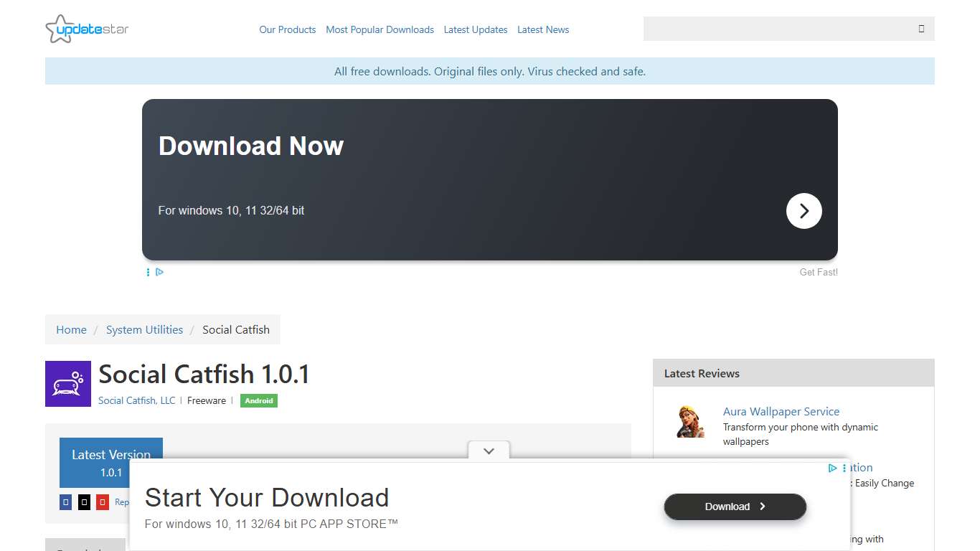Click the updatestar logo

(x=86, y=29)
